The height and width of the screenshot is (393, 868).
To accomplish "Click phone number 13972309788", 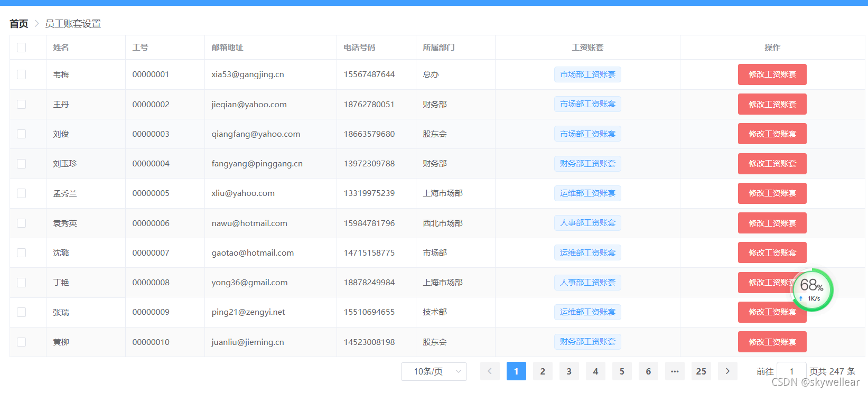I will [x=369, y=164].
